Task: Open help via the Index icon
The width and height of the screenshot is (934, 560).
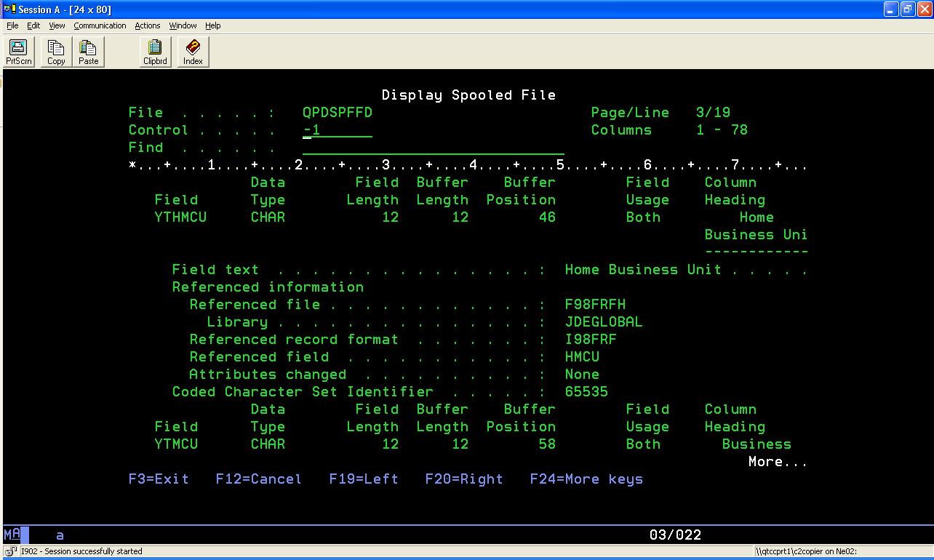Action: tap(192, 51)
